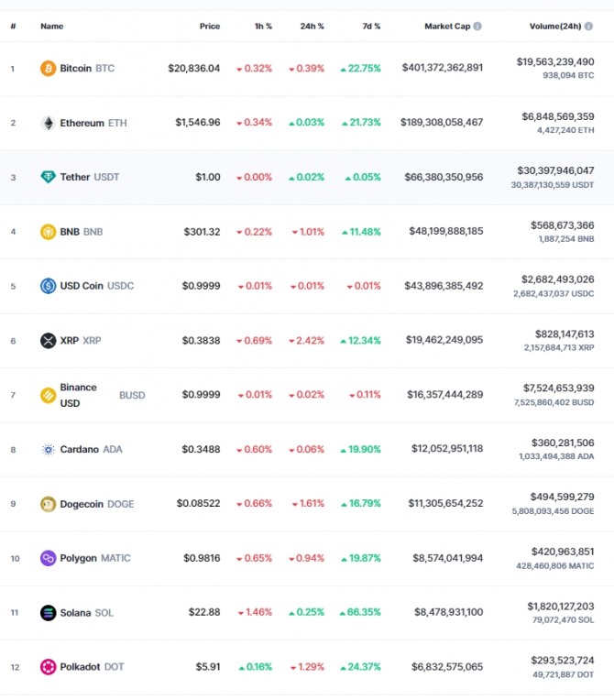This screenshot has width=614, height=700.
Task: Sort by the 24h % column header
Action: tap(312, 27)
